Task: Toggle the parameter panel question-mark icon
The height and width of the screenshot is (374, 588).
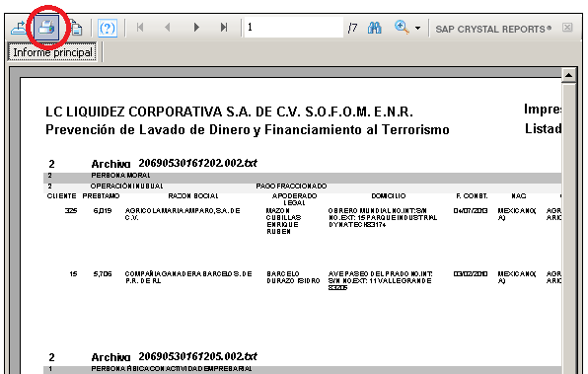Action: (108, 28)
